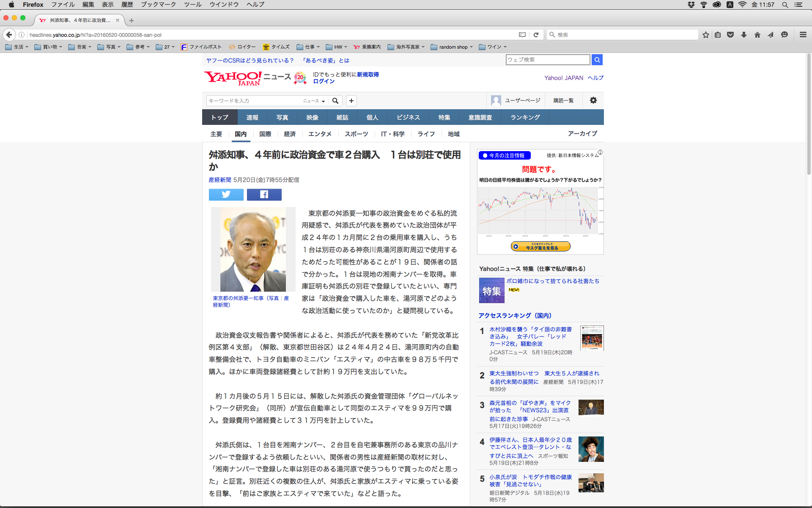Reload page with Firefox refresh icon
The width and height of the screenshot is (812, 508).
click(x=536, y=35)
